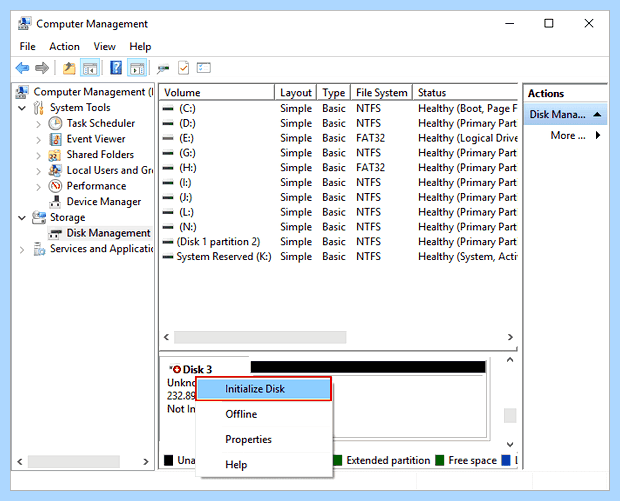Click the Shared Folders icon
This screenshot has width=620, height=501.
pyautogui.click(x=55, y=155)
